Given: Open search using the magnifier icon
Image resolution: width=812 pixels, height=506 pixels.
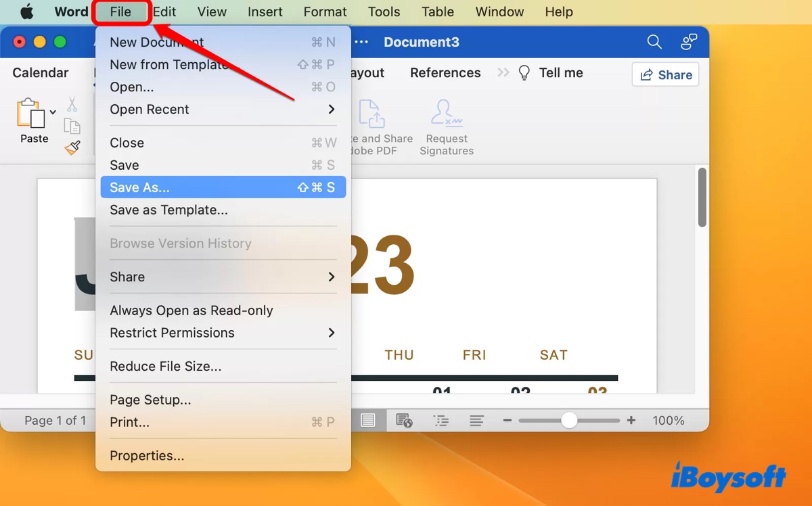Looking at the screenshot, I should coord(654,41).
